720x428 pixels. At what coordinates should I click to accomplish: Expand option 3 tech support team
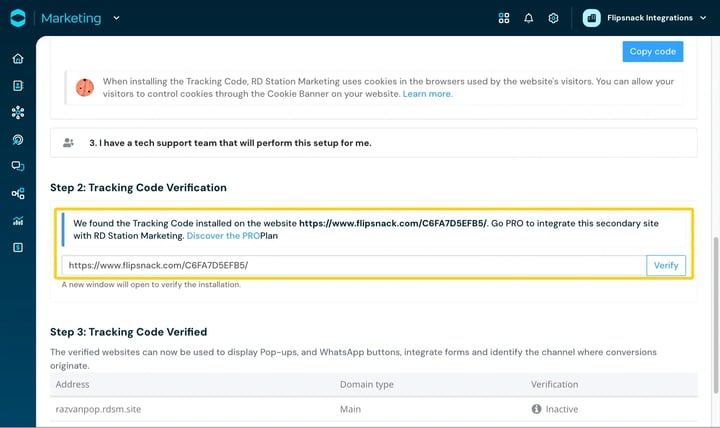tap(373, 143)
